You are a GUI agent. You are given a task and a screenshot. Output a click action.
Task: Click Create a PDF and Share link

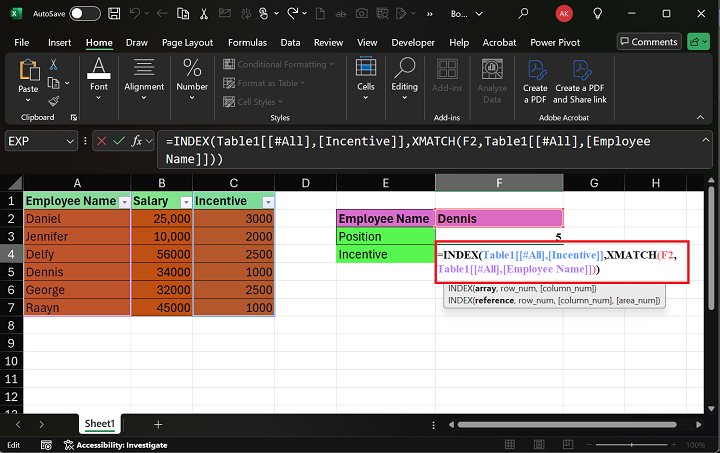tap(580, 78)
